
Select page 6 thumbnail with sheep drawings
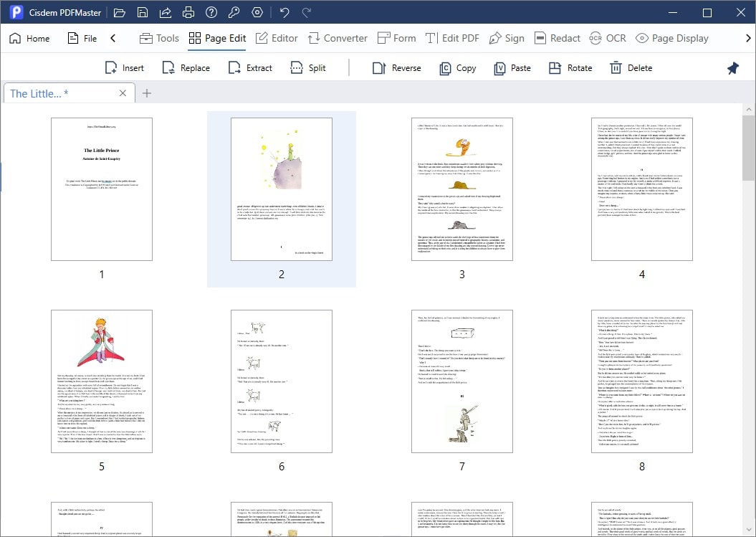282,381
